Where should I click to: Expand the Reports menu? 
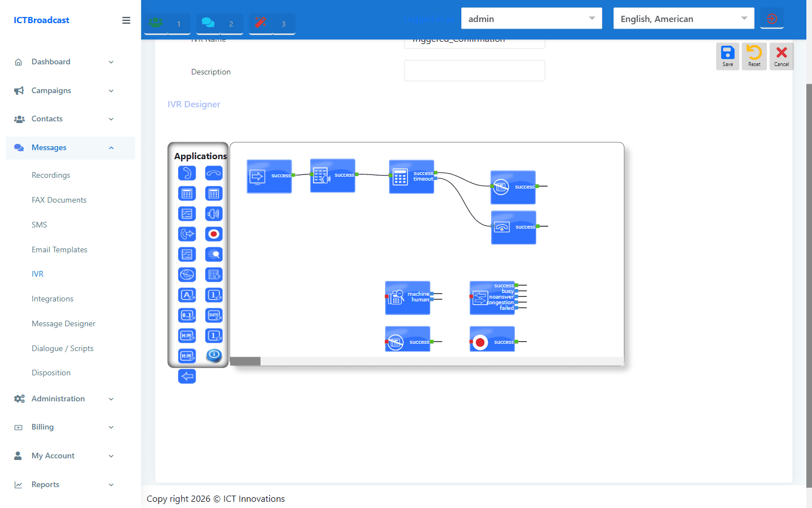(70, 484)
